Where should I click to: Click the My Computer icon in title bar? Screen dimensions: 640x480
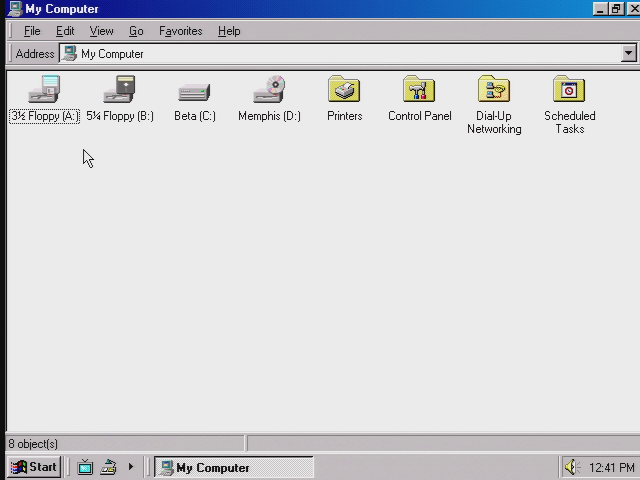(x=15, y=9)
